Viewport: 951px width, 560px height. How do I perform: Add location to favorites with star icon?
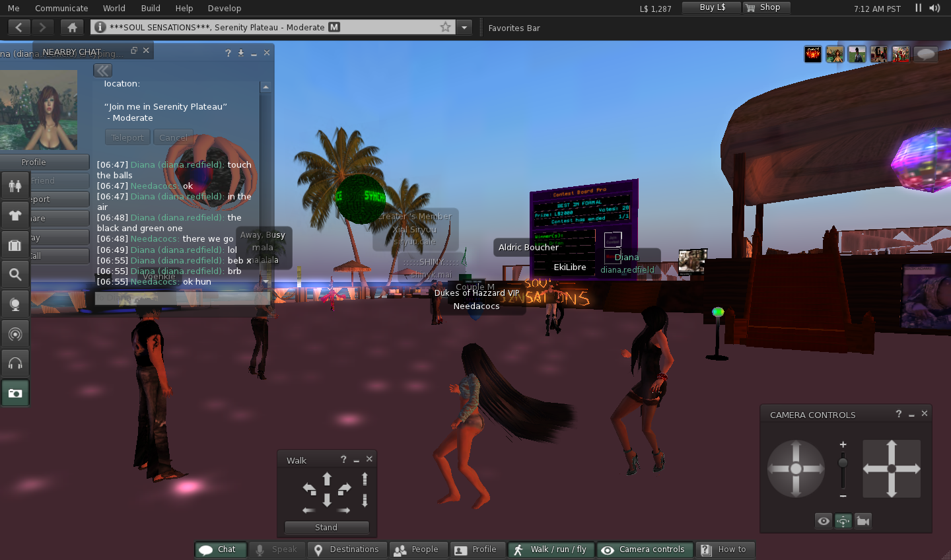(x=445, y=27)
